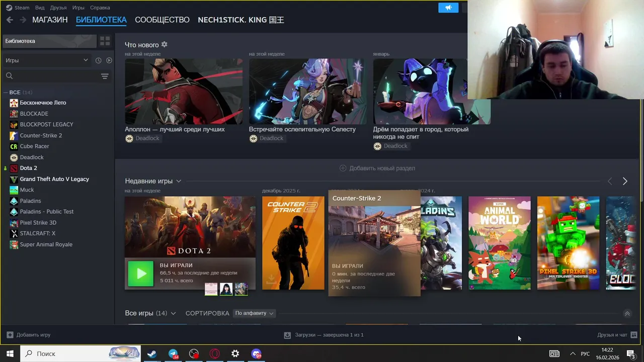Show previous recent games arrow
This screenshot has height=362, width=644.
[610, 181]
